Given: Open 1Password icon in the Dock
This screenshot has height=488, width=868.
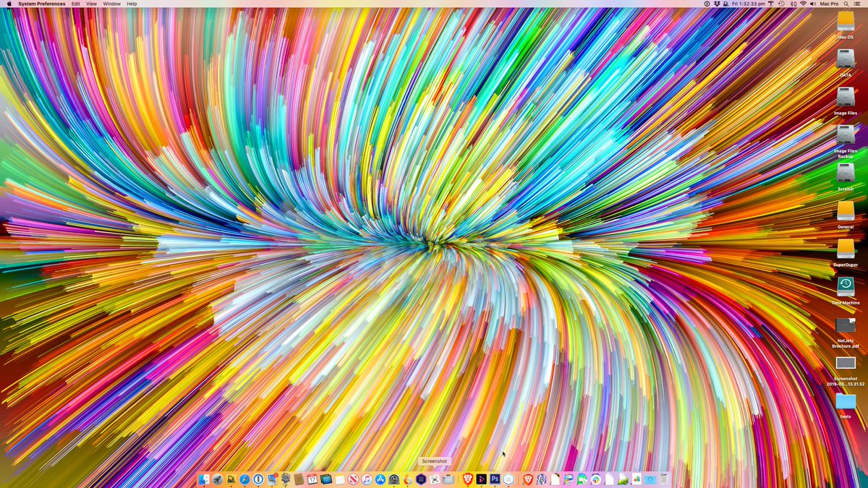Looking at the screenshot, I should coord(257,479).
